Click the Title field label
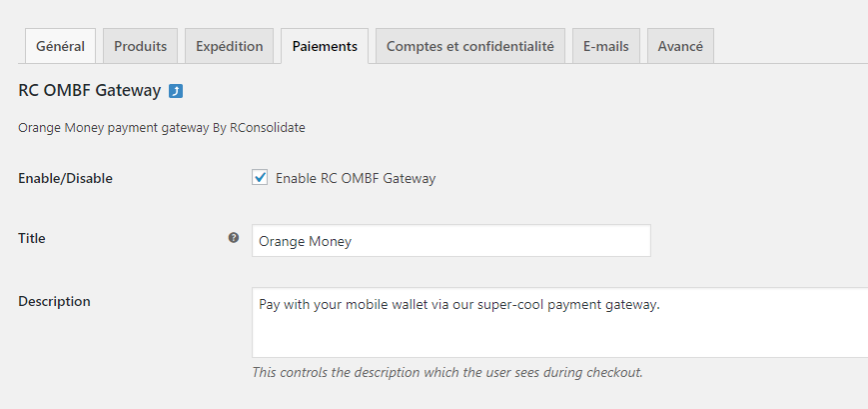This screenshot has width=868, height=409. [x=32, y=238]
